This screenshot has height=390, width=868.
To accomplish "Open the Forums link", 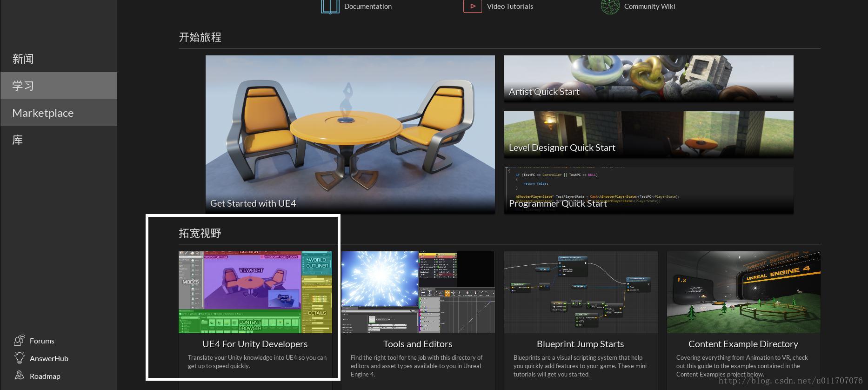I will coord(42,341).
